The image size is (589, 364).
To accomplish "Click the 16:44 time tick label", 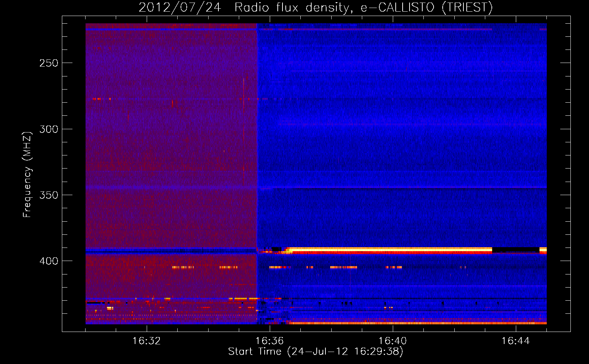I will tap(516, 341).
